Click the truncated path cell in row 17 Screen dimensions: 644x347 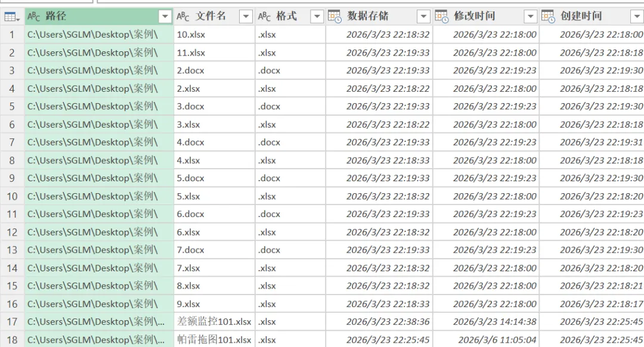[99, 321]
